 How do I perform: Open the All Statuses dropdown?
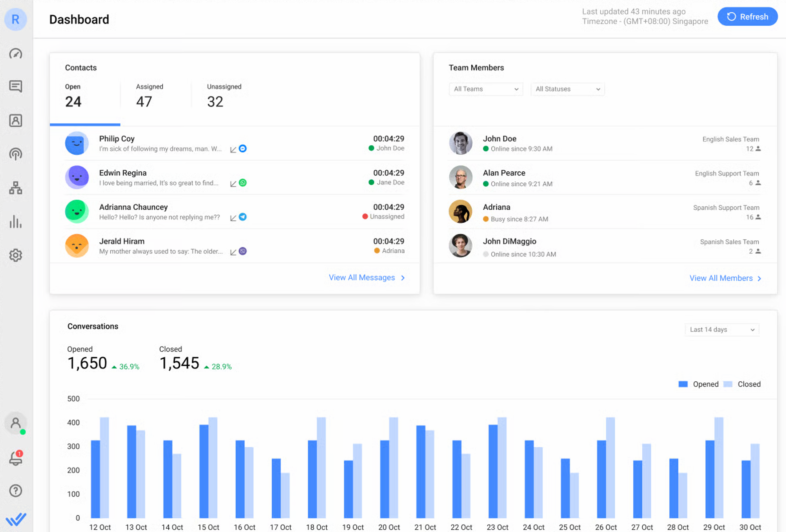568,89
